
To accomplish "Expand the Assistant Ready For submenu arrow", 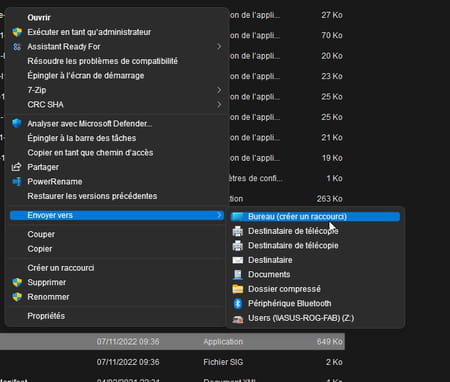I will tap(219, 47).
